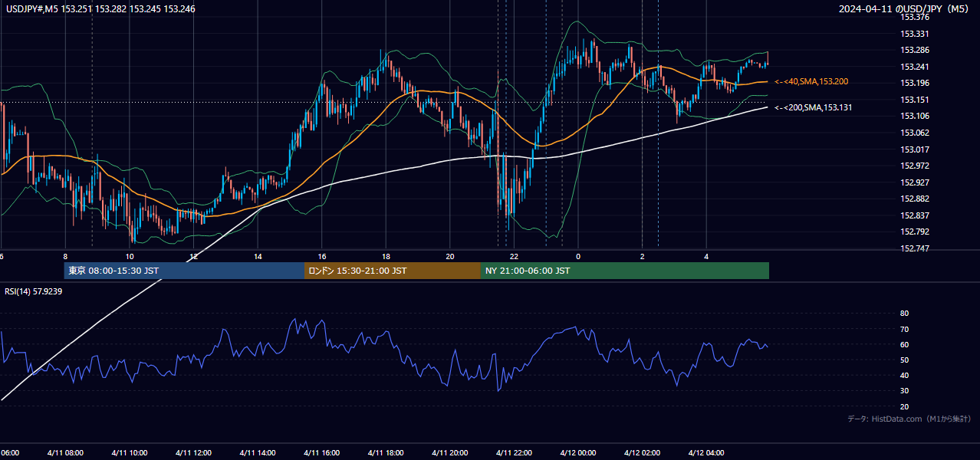The image size is (980, 460).
Task: Click RSI scale value 60
Action: (x=904, y=345)
